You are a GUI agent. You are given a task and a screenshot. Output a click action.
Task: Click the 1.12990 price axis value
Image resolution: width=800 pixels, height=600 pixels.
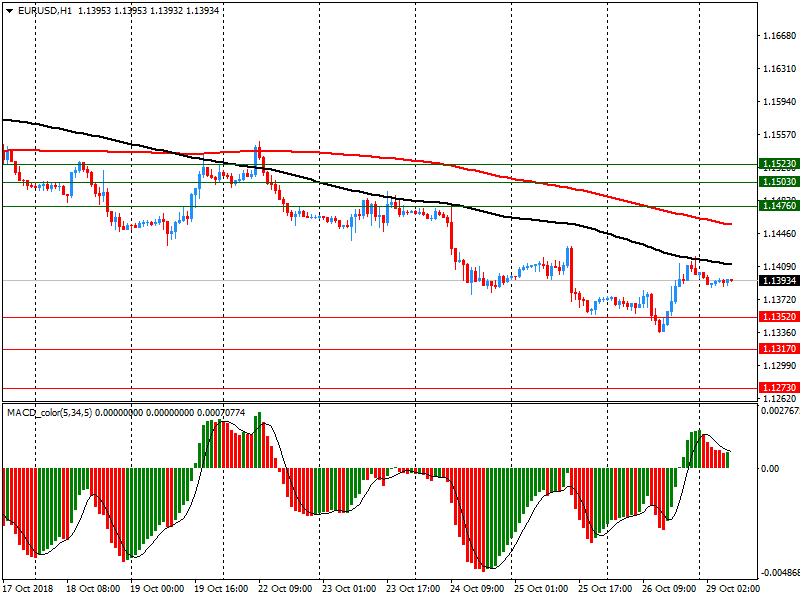click(780, 366)
